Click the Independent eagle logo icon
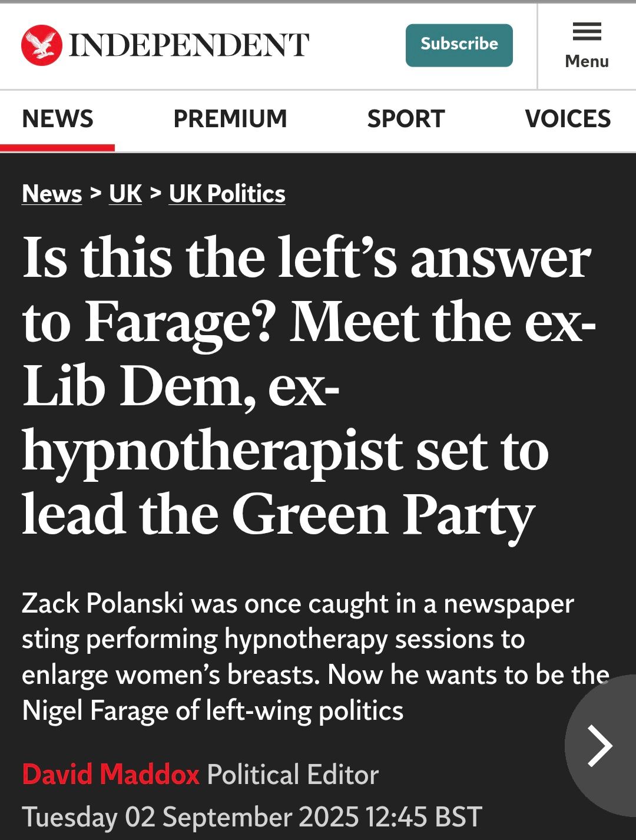 41,45
